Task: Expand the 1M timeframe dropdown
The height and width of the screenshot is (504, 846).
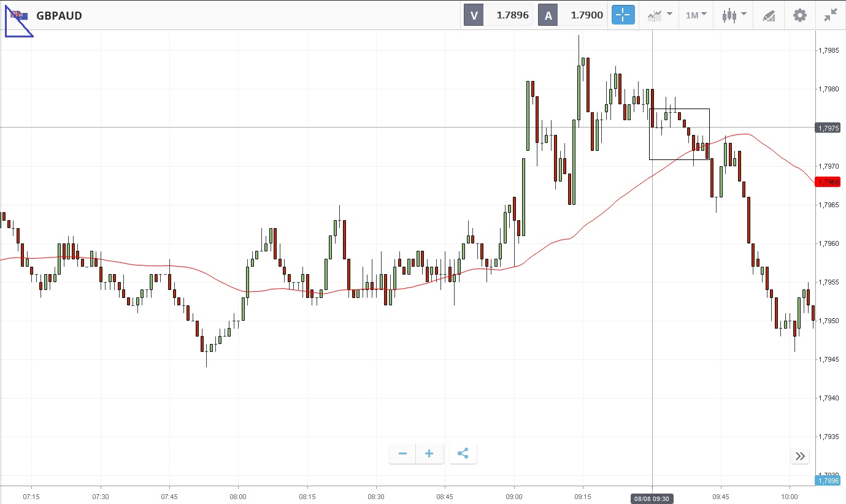Action: point(696,15)
